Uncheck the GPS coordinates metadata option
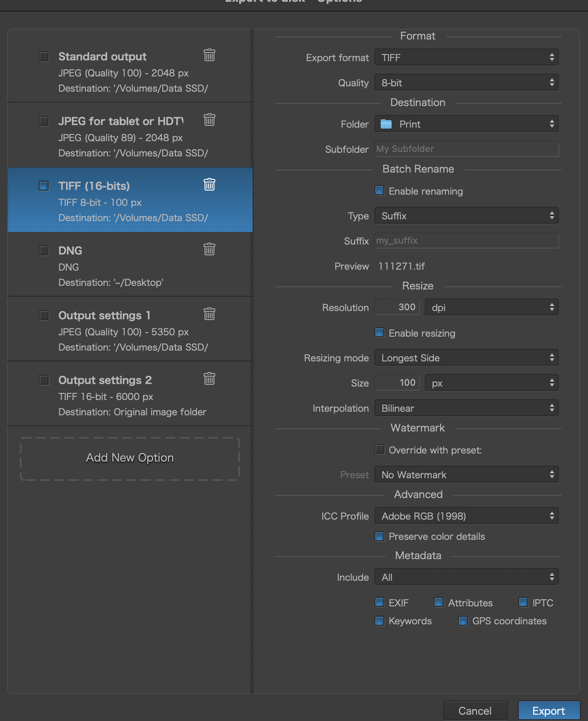 [x=463, y=621]
